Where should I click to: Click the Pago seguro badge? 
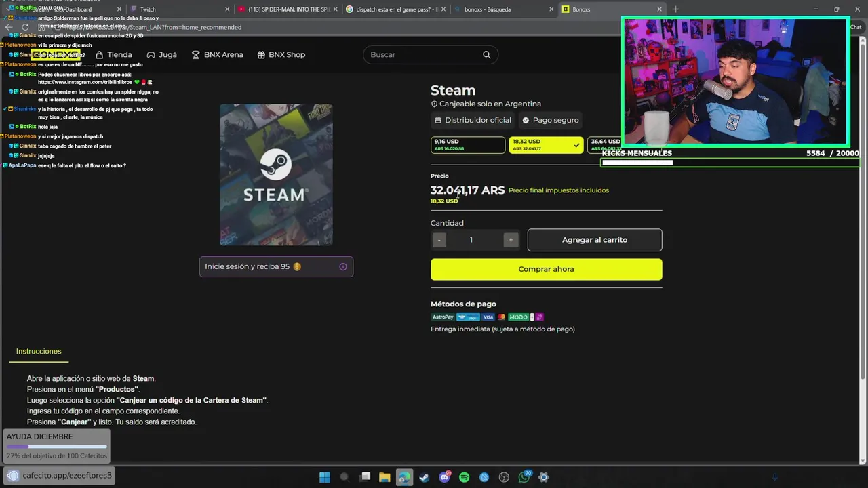(550, 120)
